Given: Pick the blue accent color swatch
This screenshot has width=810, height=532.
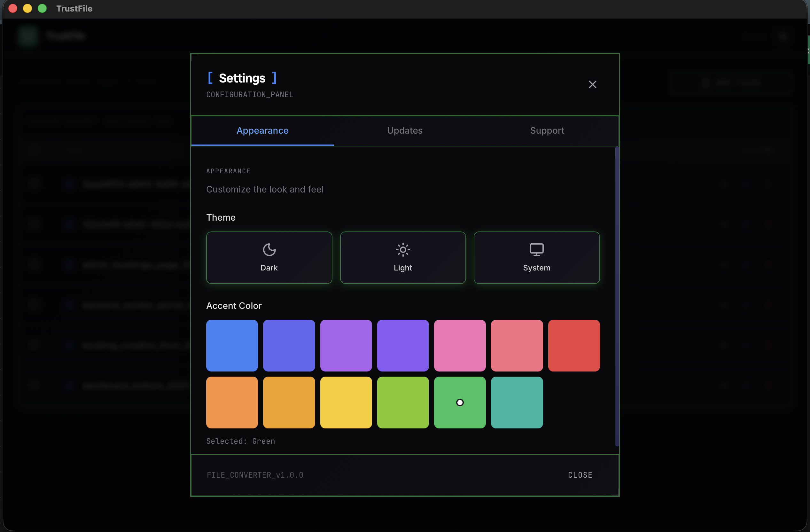Looking at the screenshot, I should (232, 345).
